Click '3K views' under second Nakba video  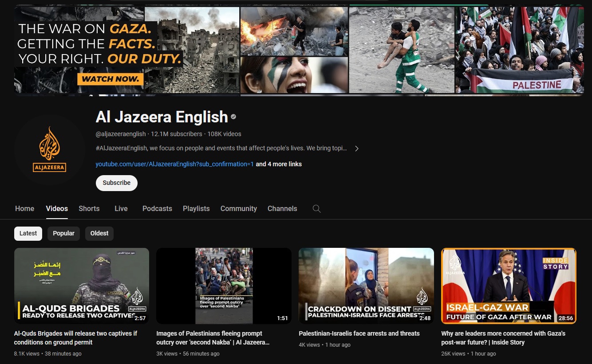point(167,354)
